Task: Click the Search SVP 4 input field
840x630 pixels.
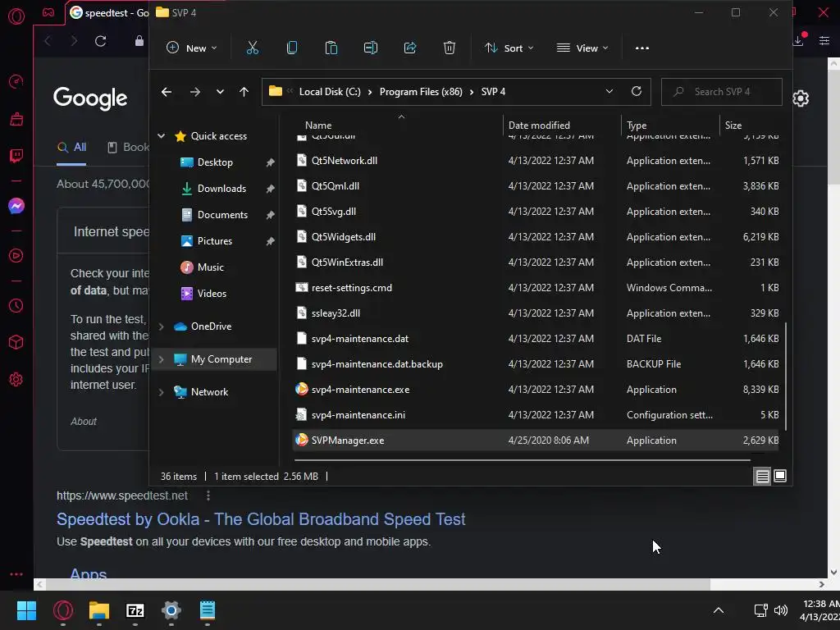Action: [x=722, y=92]
